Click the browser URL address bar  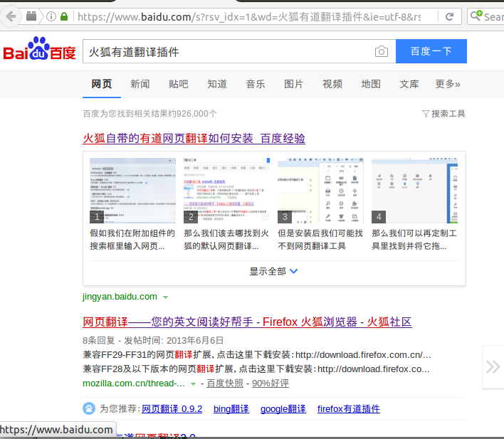[x=249, y=16]
